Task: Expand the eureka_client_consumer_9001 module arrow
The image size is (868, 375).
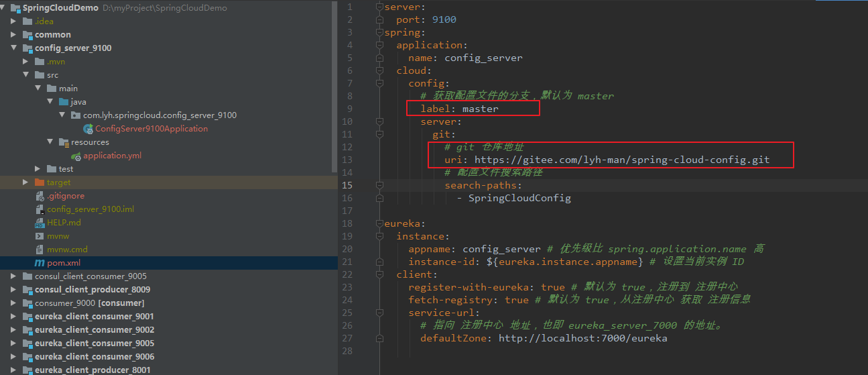Action: pyautogui.click(x=13, y=317)
